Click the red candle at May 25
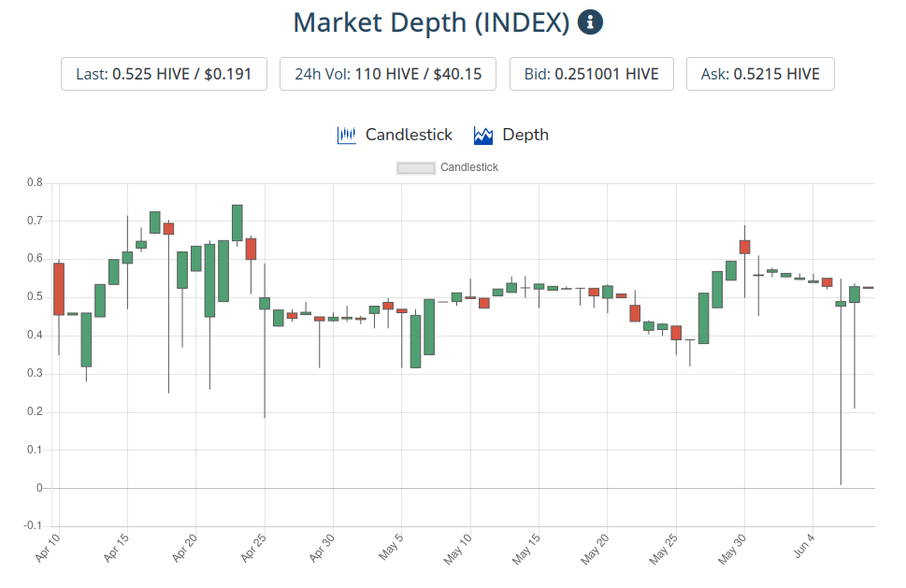 point(676,333)
